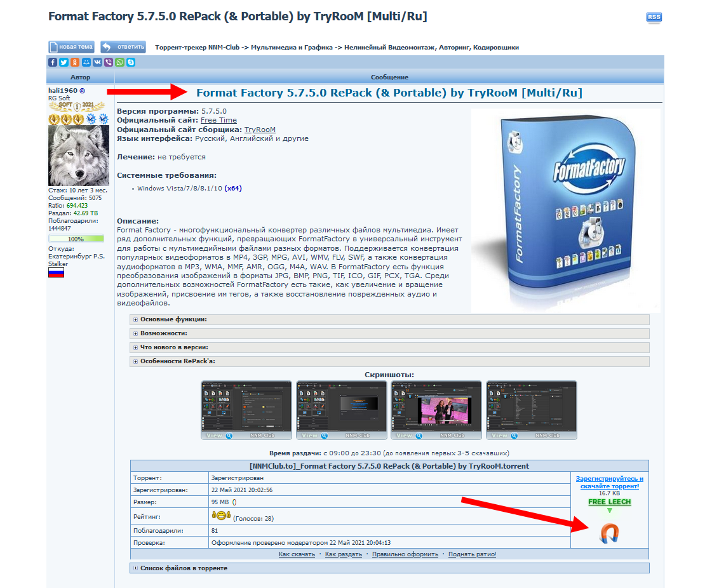This screenshot has height=588, width=705.
Task: Expand Список файлов в торренте
Action: point(389,568)
